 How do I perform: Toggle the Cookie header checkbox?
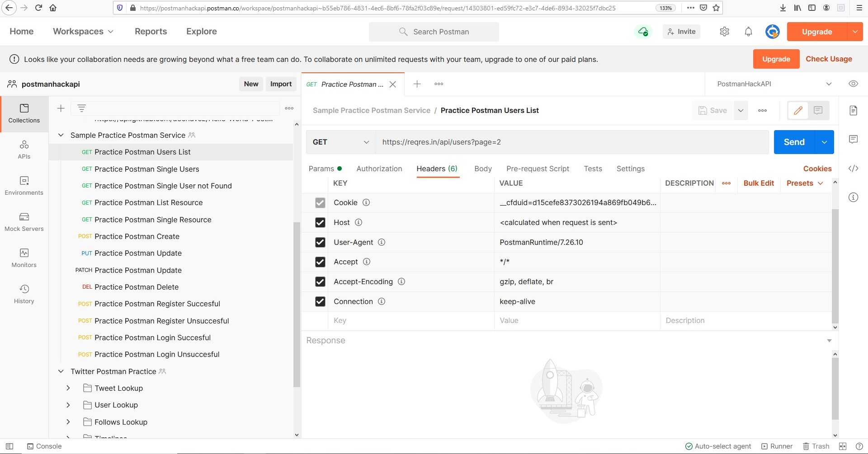[320, 203]
